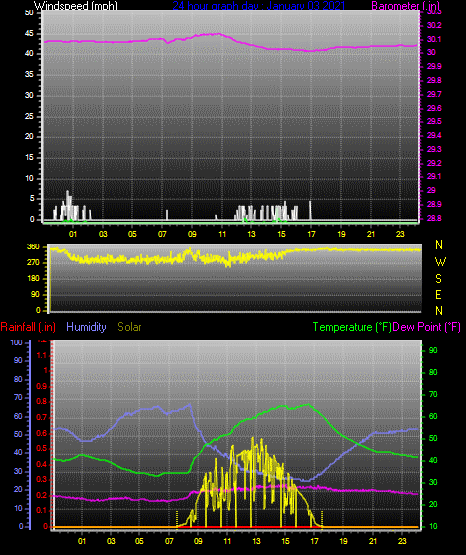Click the 100 tick on the humidity axis
Image resolution: width=466 pixels, height=555 pixels.
click(x=16, y=342)
